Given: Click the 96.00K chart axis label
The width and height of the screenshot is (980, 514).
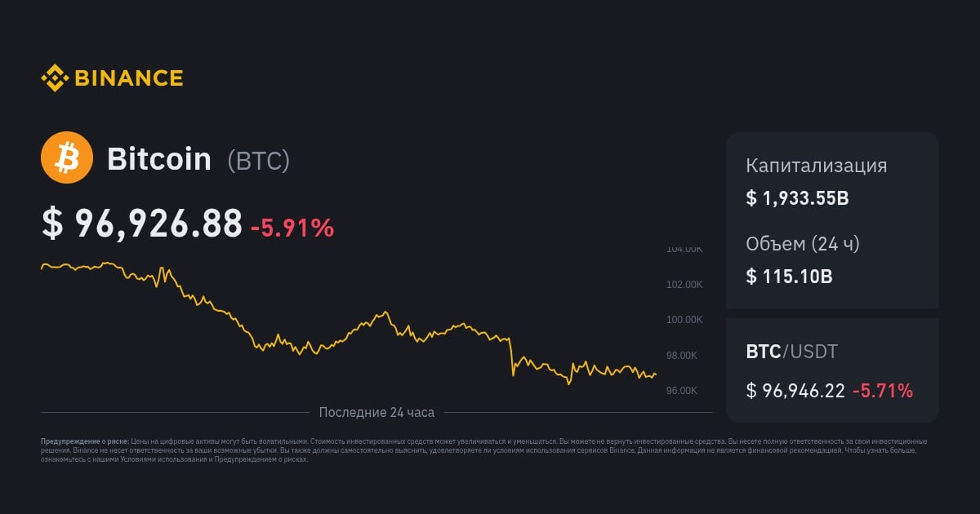Looking at the screenshot, I should coord(682,391).
